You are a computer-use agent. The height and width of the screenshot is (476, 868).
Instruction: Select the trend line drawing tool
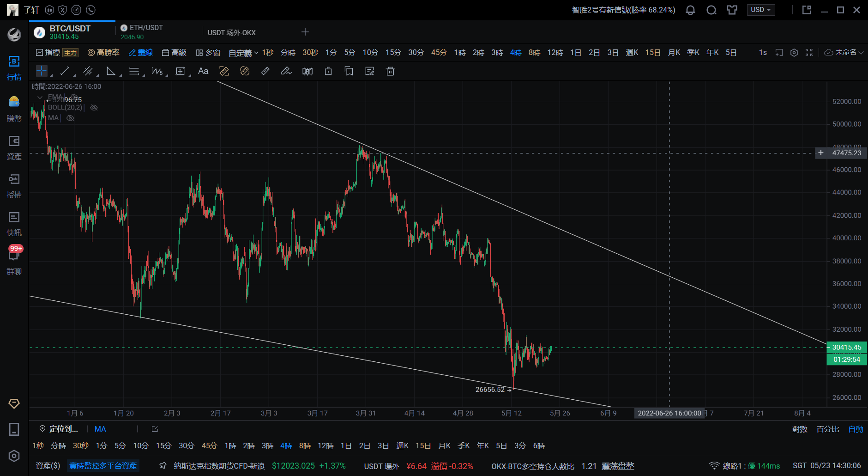(x=65, y=71)
